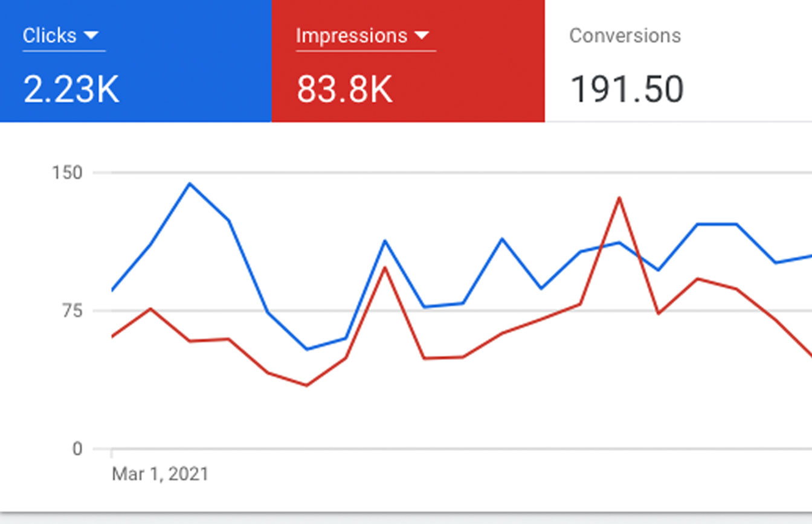The width and height of the screenshot is (812, 524).
Task: Click the 83.8K impressions value
Action: tap(344, 89)
